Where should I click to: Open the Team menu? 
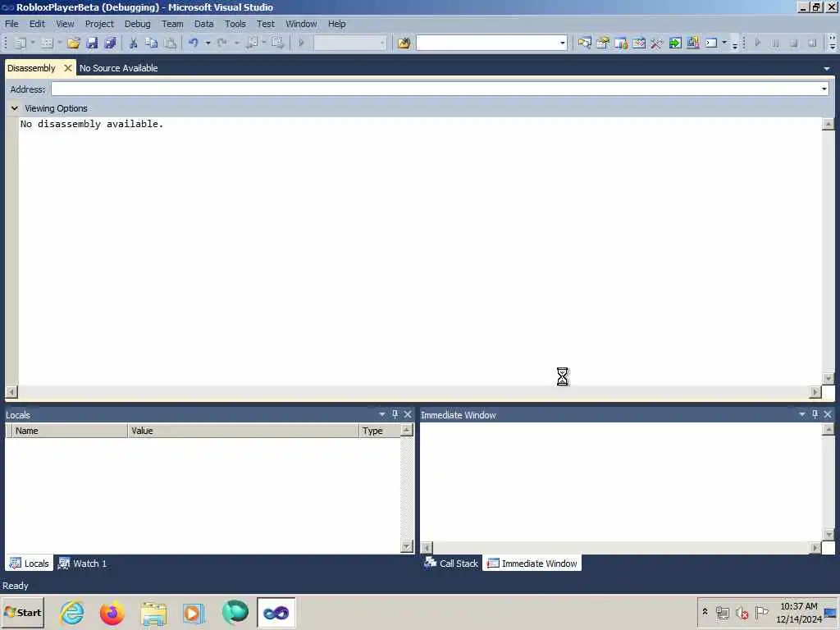pos(172,24)
